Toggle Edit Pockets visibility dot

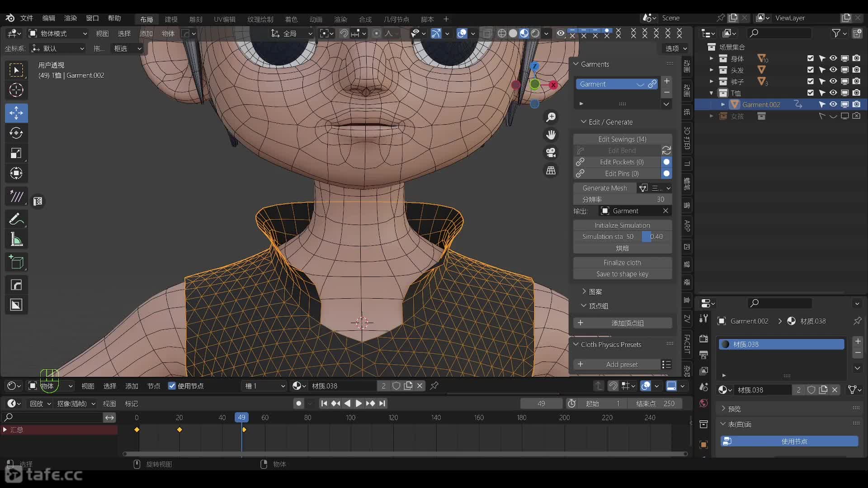[666, 162]
